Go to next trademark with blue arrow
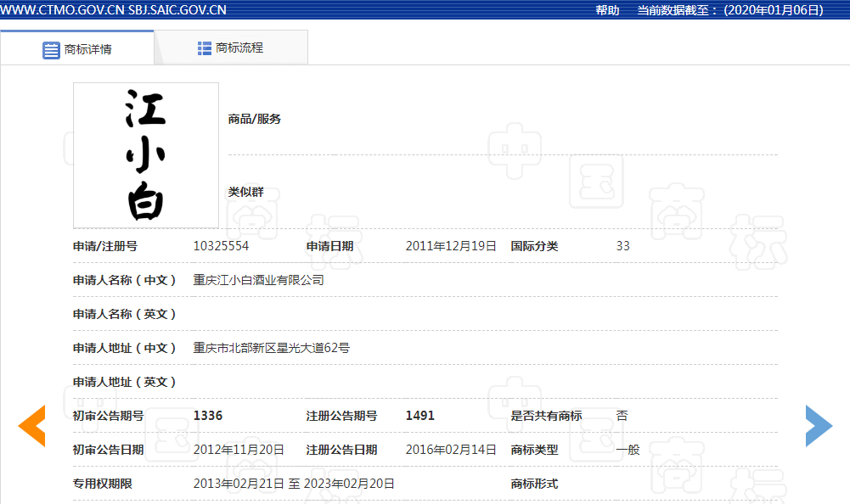Image resolution: width=850 pixels, height=504 pixels. (819, 426)
